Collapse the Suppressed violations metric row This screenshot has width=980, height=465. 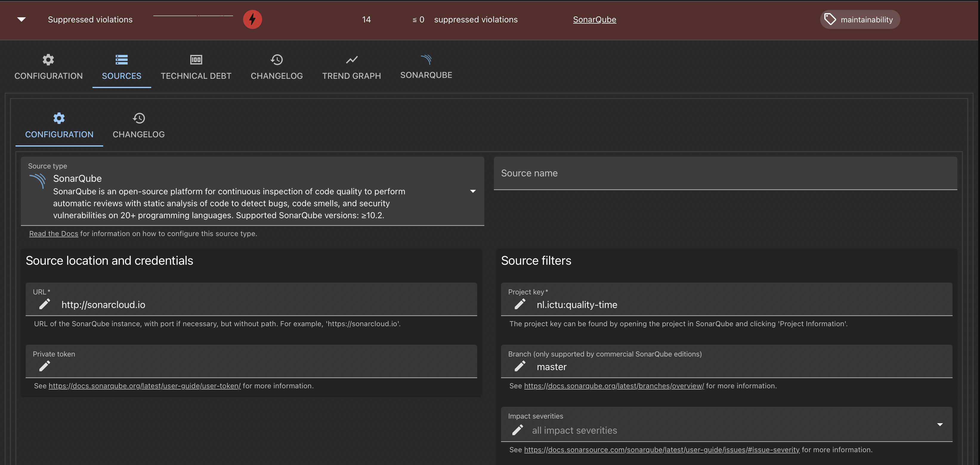(x=22, y=19)
